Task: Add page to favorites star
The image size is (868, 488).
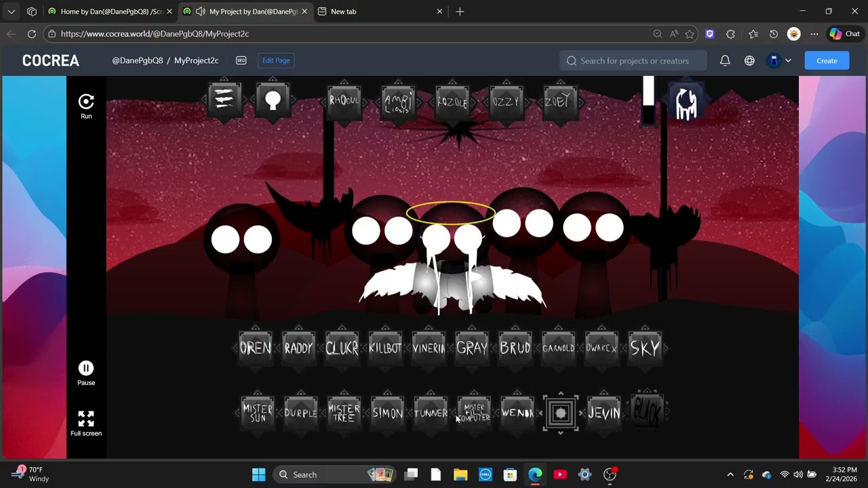Action: (690, 34)
